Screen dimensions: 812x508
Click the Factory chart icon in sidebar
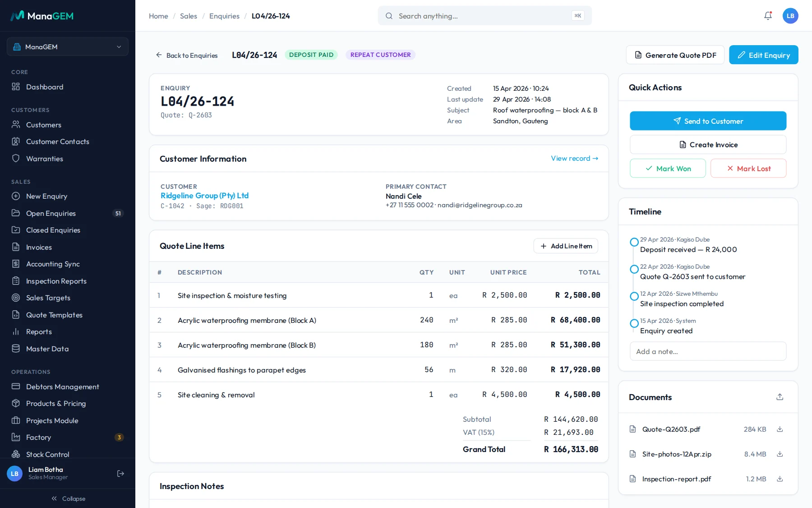(x=16, y=437)
